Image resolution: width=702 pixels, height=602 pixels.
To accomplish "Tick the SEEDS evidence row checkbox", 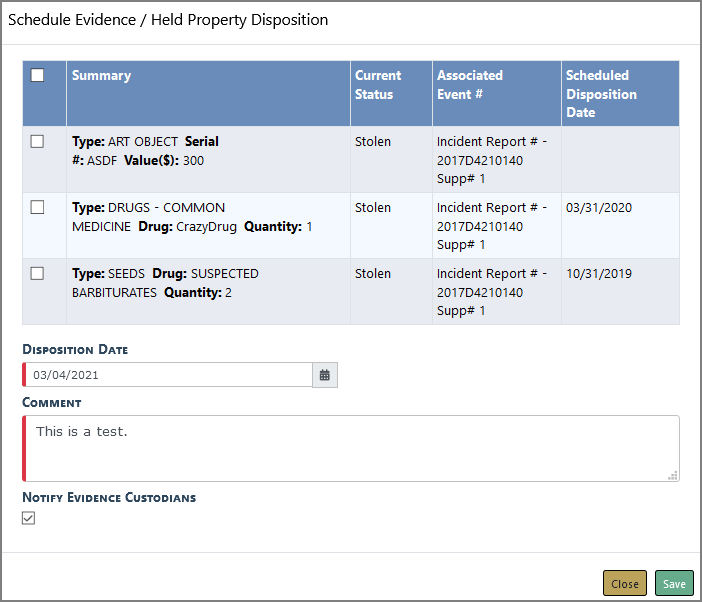I will 38,274.
